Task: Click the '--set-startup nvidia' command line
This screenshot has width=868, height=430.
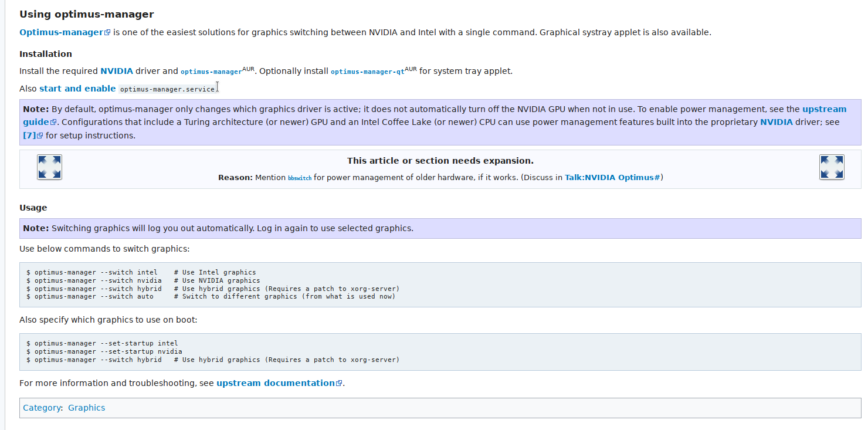Action: (104, 351)
